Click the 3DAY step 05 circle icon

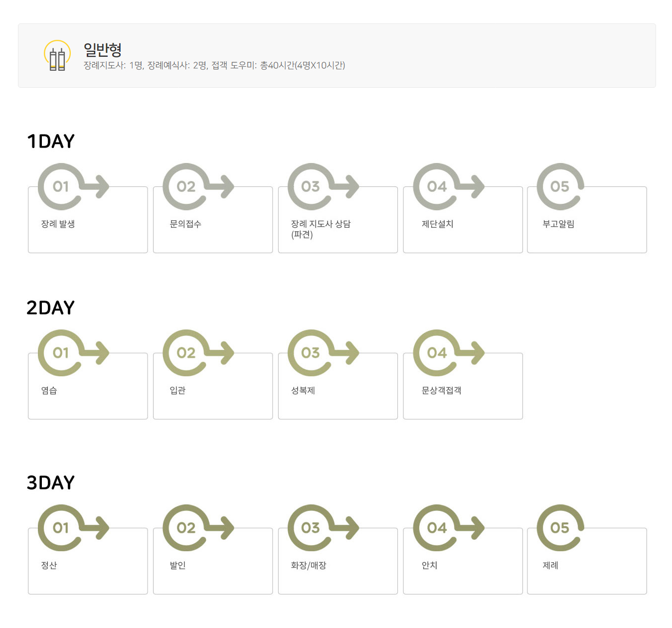(560, 528)
